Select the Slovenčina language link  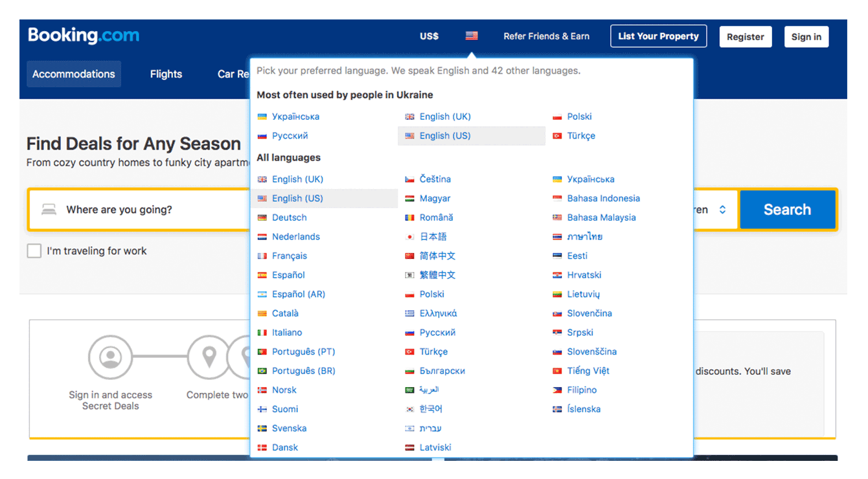[x=589, y=313]
